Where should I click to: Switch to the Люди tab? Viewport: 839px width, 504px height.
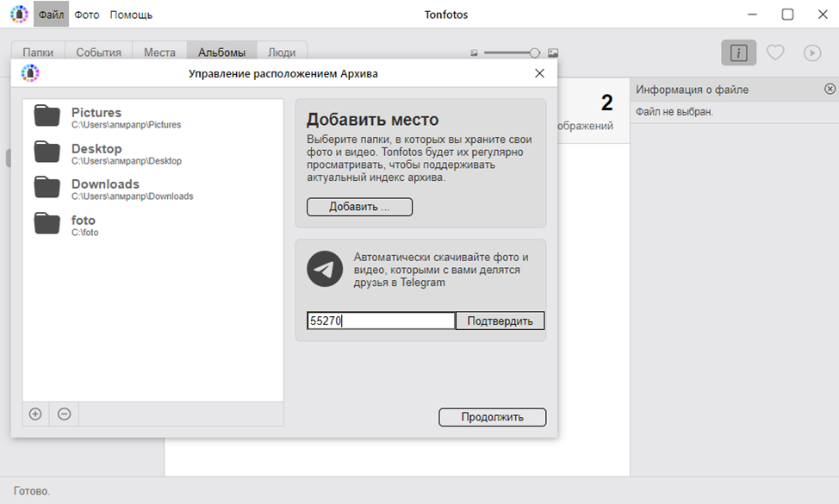pyautogui.click(x=282, y=52)
